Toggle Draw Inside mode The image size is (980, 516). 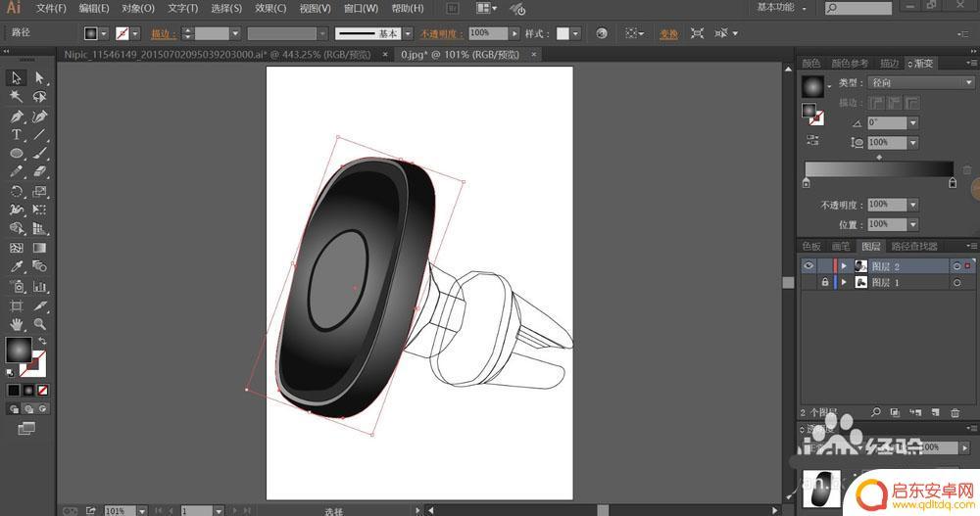click(x=42, y=408)
